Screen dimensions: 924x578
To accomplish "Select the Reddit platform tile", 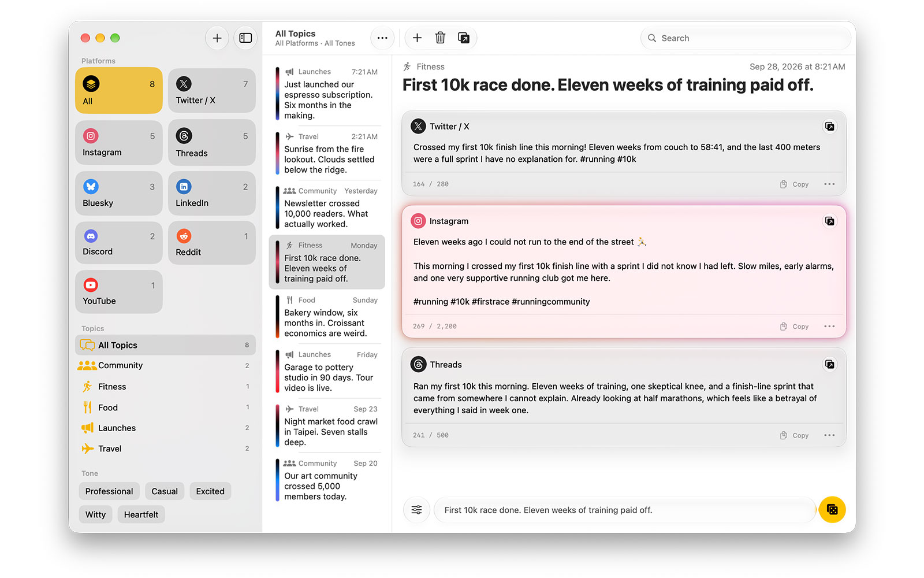I will click(x=212, y=243).
